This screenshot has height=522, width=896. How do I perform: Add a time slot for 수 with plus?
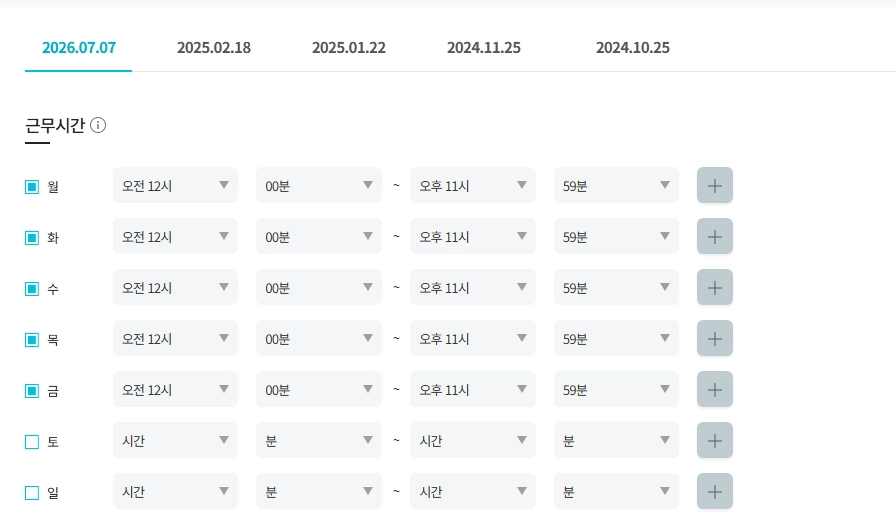[x=714, y=287]
